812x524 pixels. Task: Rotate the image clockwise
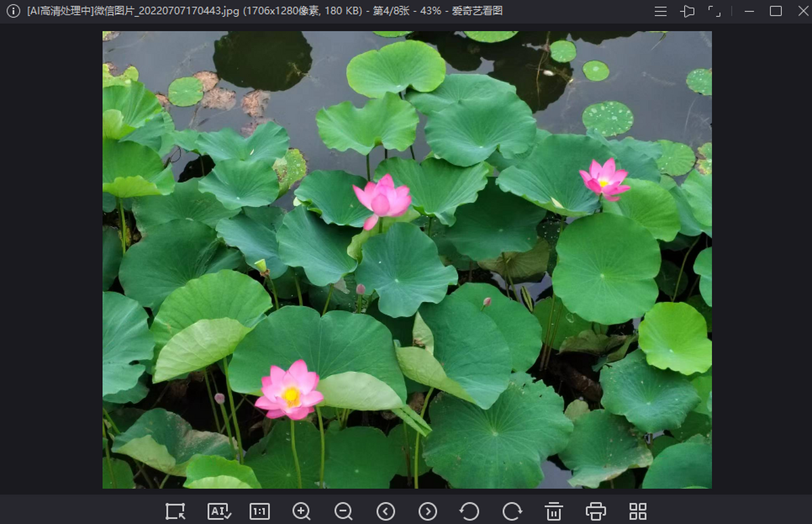coord(512,511)
